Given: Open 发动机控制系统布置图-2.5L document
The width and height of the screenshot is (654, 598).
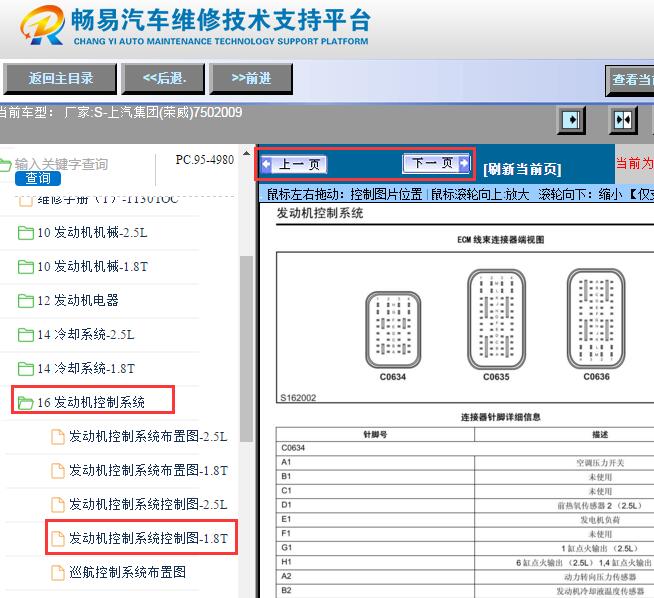Looking at the screenshot, I should [x=148, y=437].
